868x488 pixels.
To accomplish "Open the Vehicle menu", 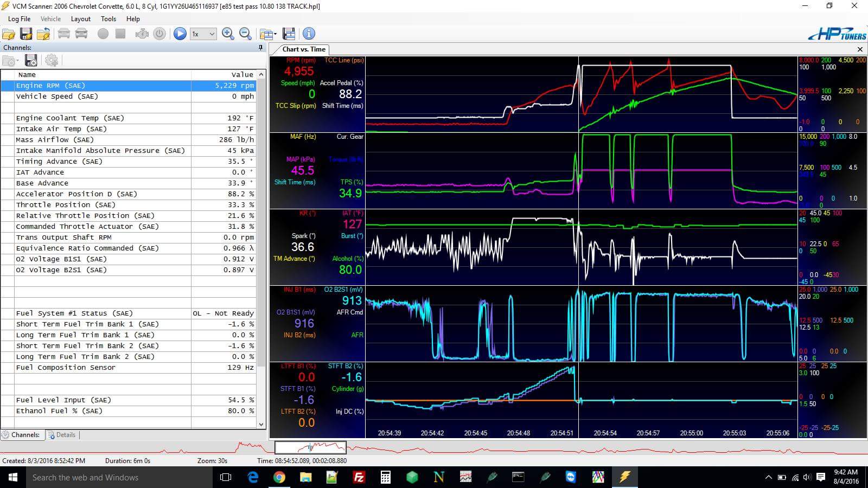I will (x=50, y=18).
